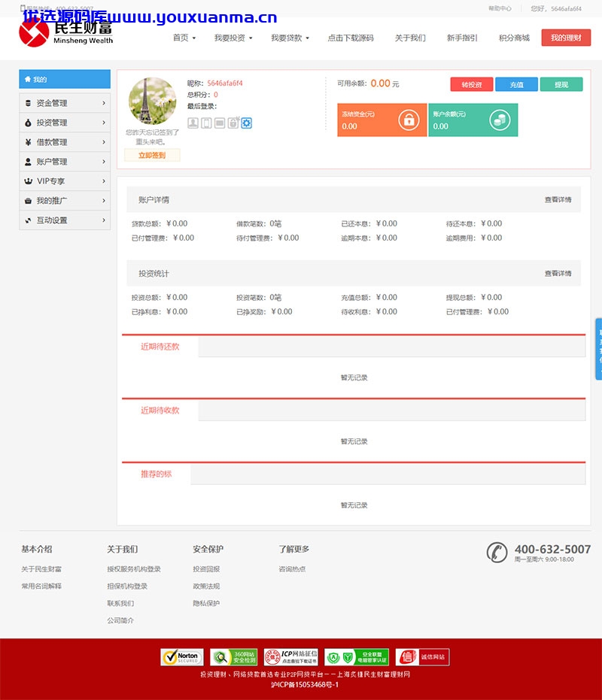The width and height of the screenshot is (602, 700).
Task: Expand the VIP专享 sidebar section
Action: point(65,181)
